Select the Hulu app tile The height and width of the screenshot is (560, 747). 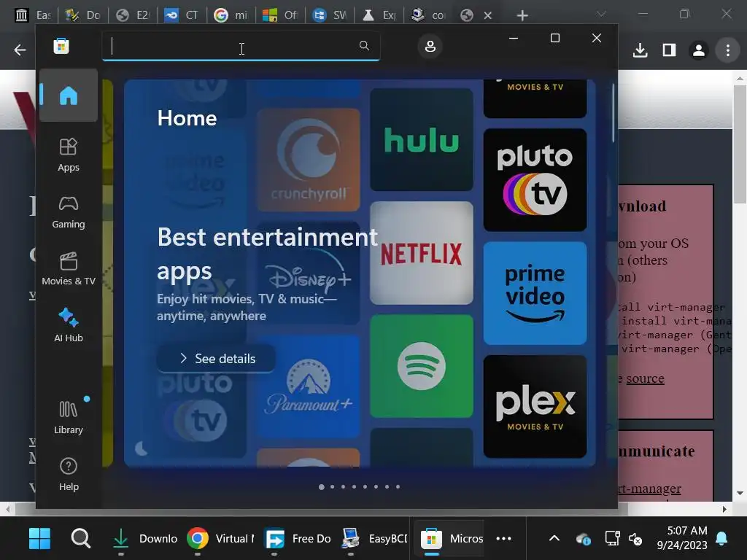[x=422, y=139]
